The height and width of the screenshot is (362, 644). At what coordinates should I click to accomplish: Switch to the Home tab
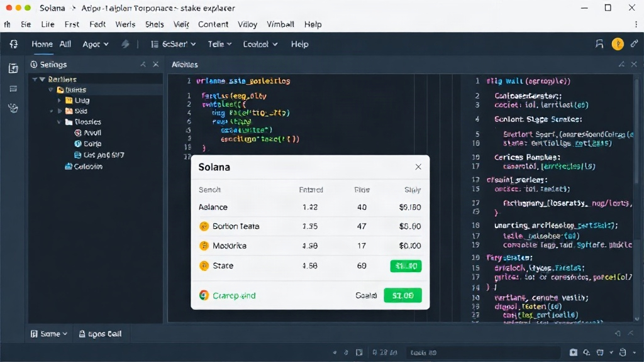[42, 44]
